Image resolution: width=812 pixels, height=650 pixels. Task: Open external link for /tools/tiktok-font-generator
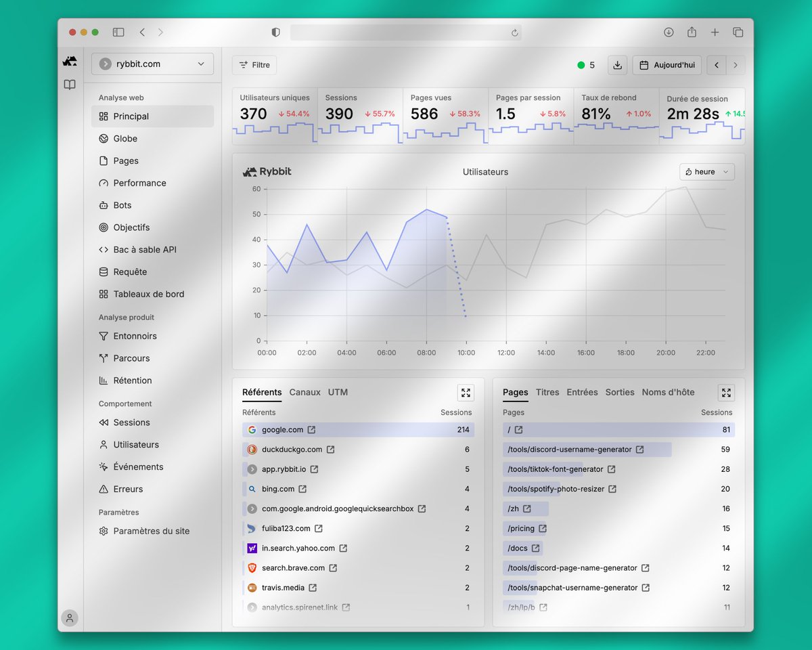point(612,469)
